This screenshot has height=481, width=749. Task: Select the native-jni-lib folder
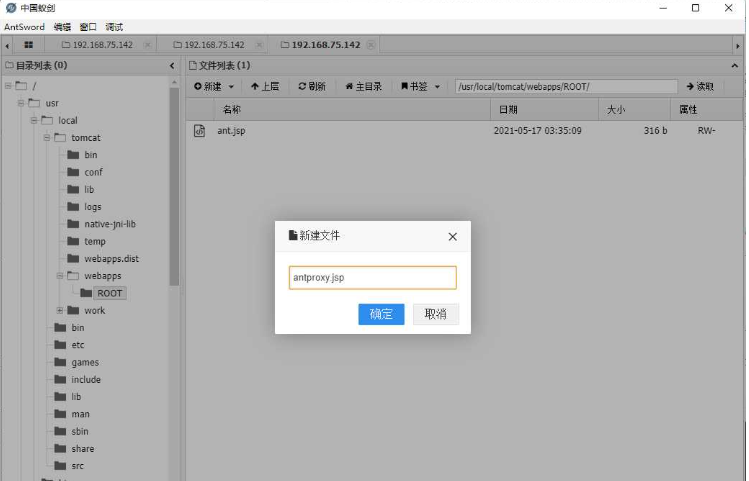pos(109,224)
